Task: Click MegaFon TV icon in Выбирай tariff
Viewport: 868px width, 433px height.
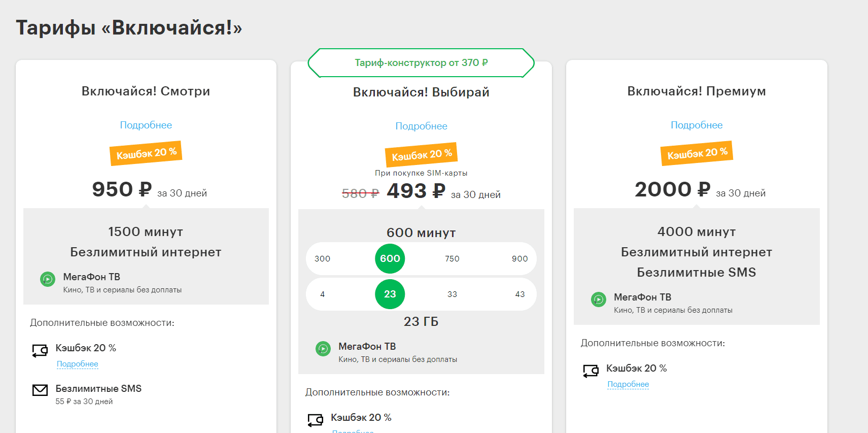Action: point(323,349)
